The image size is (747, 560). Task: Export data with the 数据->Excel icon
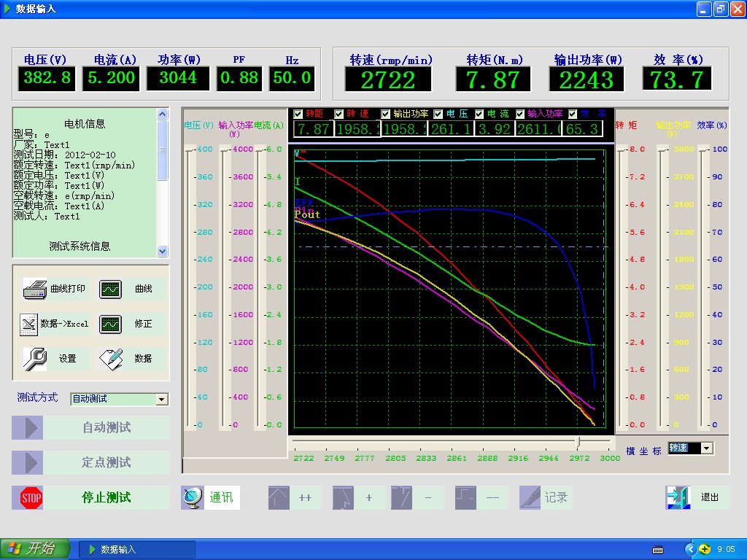(28, 324)
